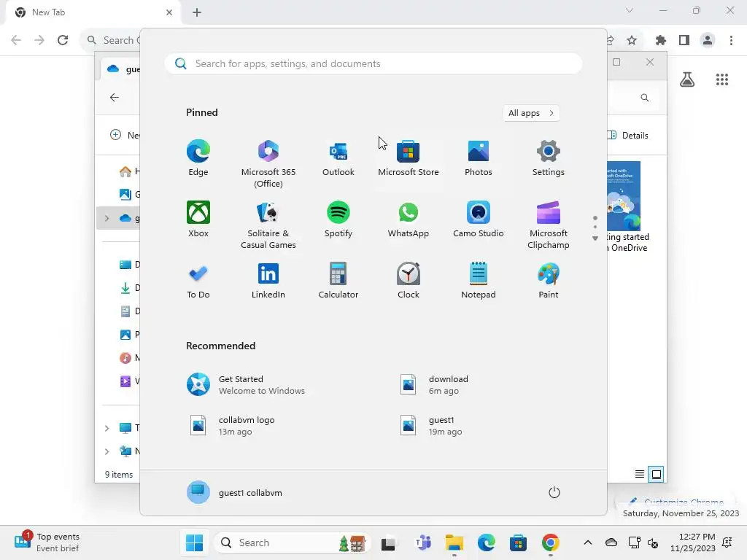This screenshot has width=747, height=560.
Task: Open LinkedIn pinned app
Action: [x=268, y=281]
